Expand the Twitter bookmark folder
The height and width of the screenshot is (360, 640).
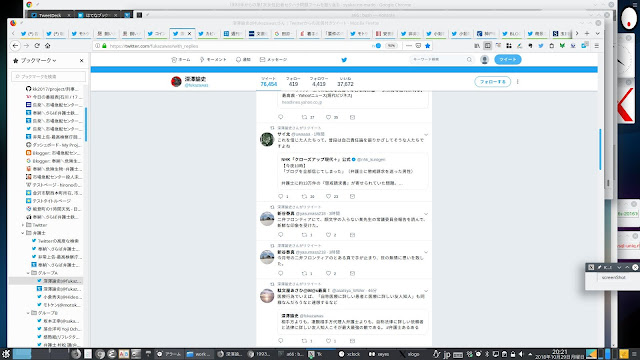coord(23,225)
